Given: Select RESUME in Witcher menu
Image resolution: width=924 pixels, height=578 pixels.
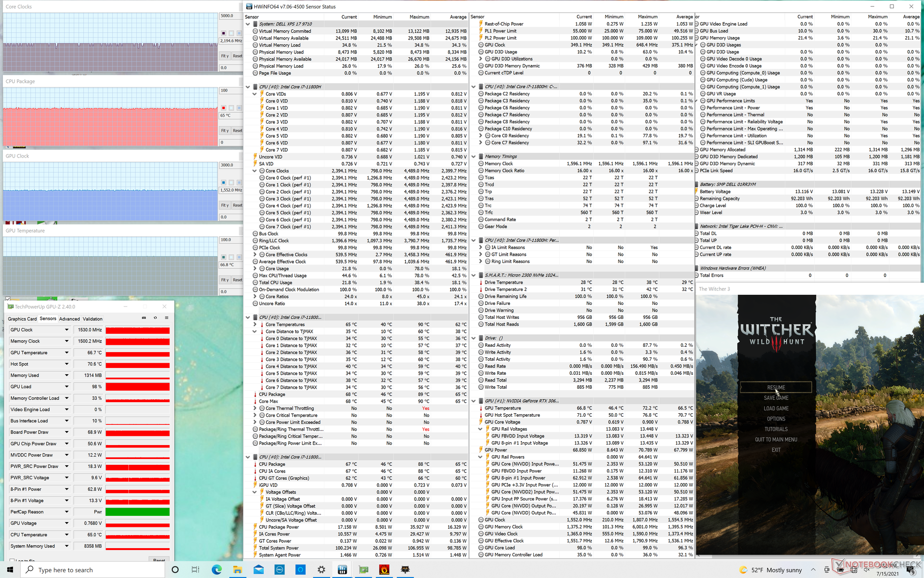Looking at the screenshot, I should click(x=776, y=387).
